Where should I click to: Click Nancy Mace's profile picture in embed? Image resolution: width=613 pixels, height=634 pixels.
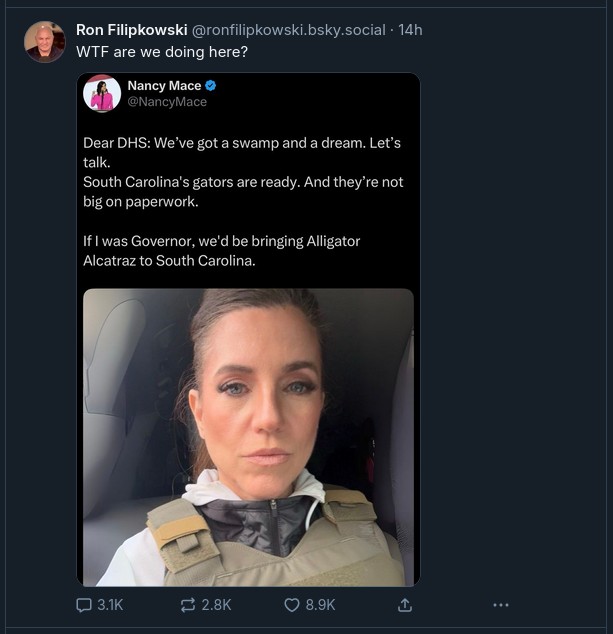[102, 93]
